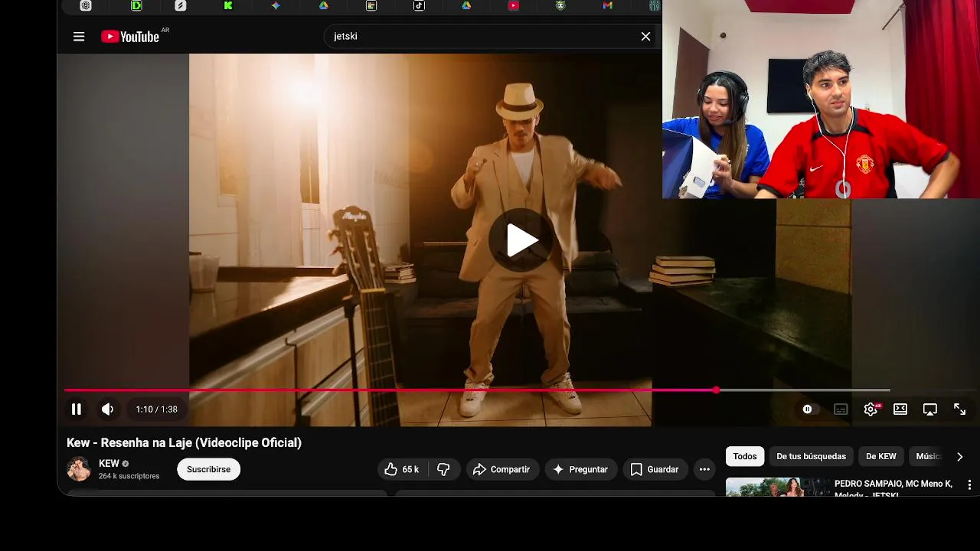980x551 pixels.
Task: Save the video with Guardar
Action: (x=655, y=469)
